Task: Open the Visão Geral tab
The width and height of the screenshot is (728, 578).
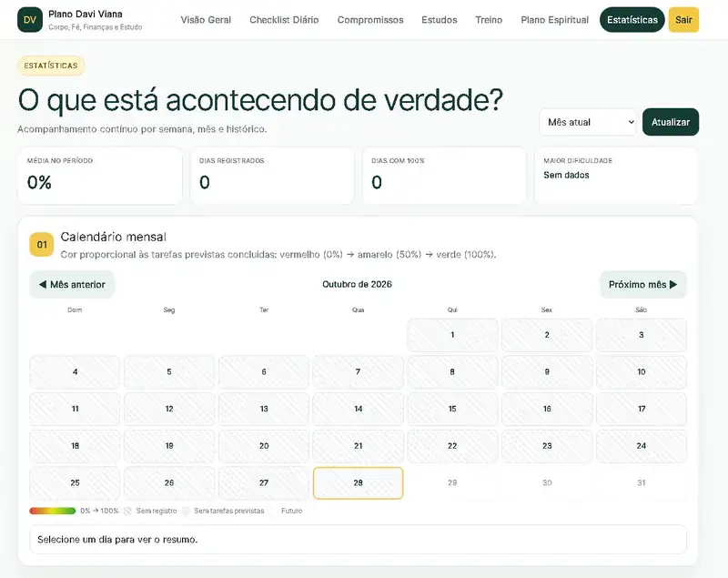Action: pyautogui.click(x=206, y=20)
